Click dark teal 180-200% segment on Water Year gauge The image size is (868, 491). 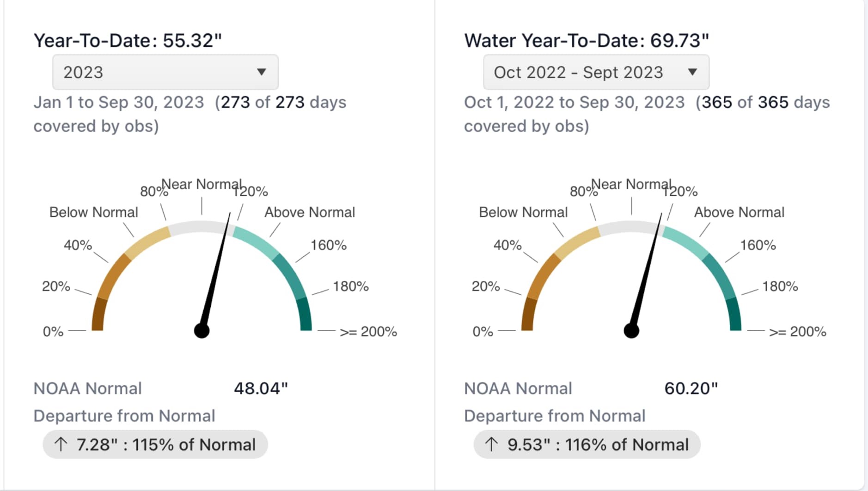point(734,315)
